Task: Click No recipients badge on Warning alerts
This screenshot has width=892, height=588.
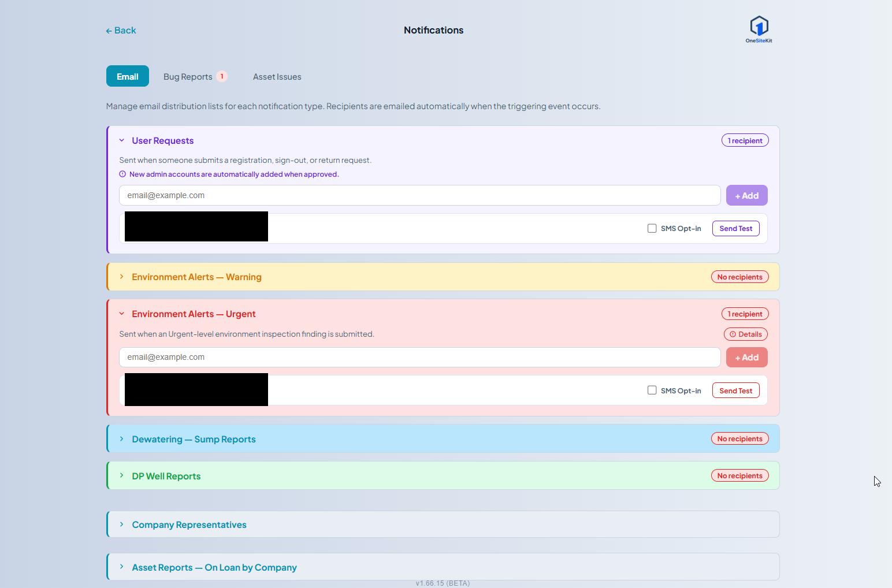Action: click(740, 277)
